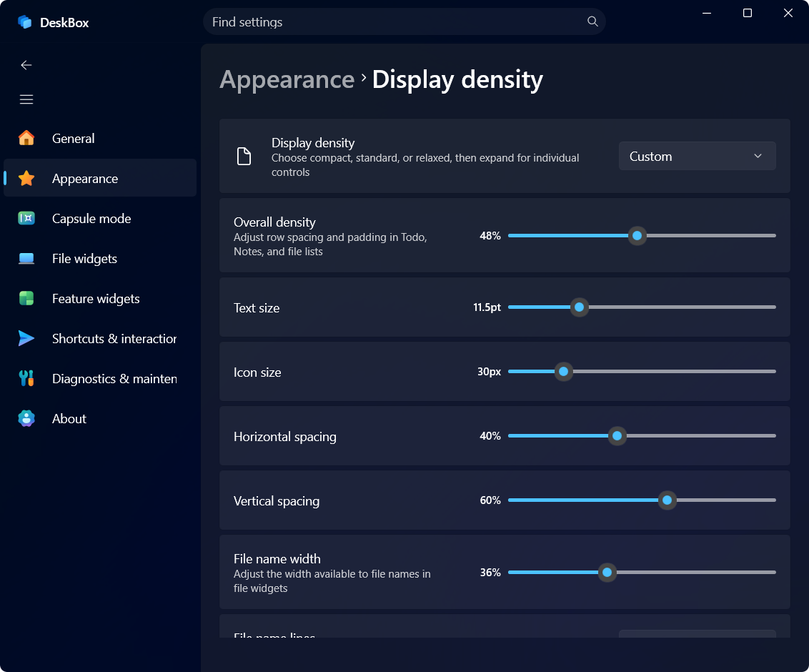This screenshot has height=672, width=809.
Task: Minimize the DeskBox window
Action: click(x=707, y=13)
